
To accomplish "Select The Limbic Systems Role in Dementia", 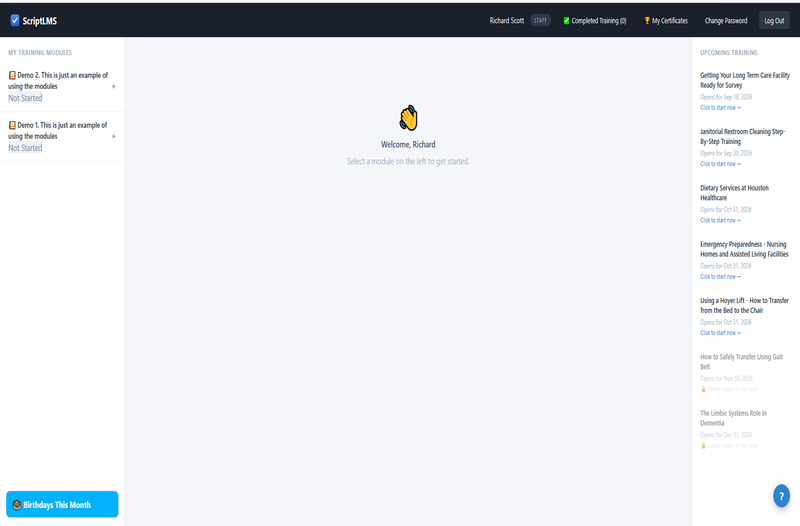I will coord(733,418).
